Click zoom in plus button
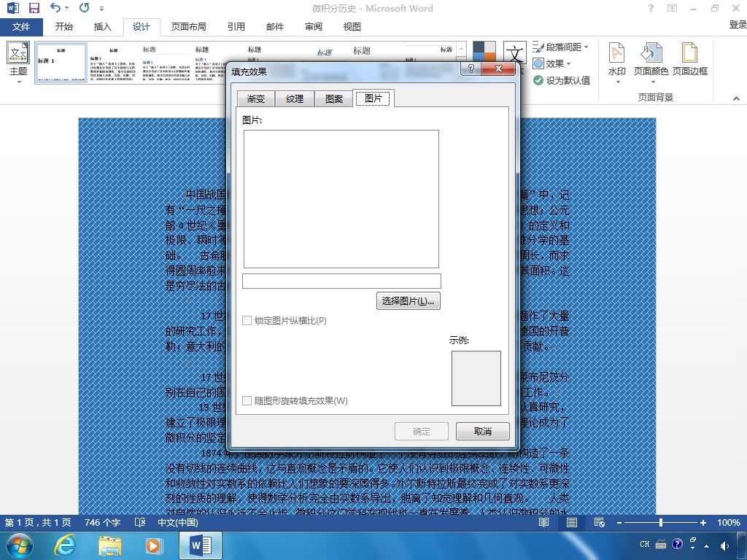The image size is (747, 560). click(x=703, y=522)
